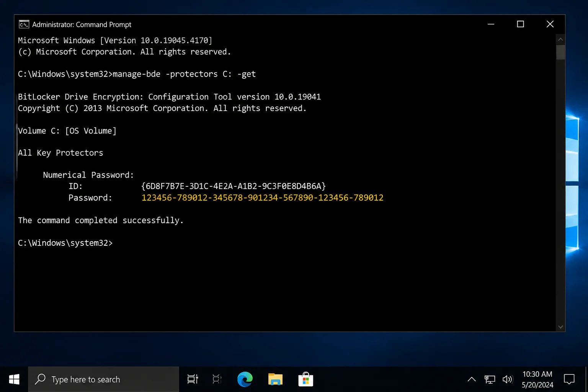Click the 'Password:' label in the output

coord(90,198)
